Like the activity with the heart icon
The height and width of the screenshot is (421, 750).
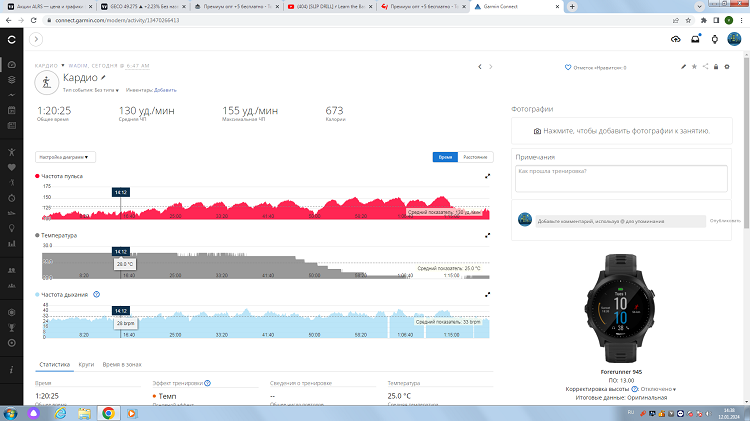(x=568, y=67)
